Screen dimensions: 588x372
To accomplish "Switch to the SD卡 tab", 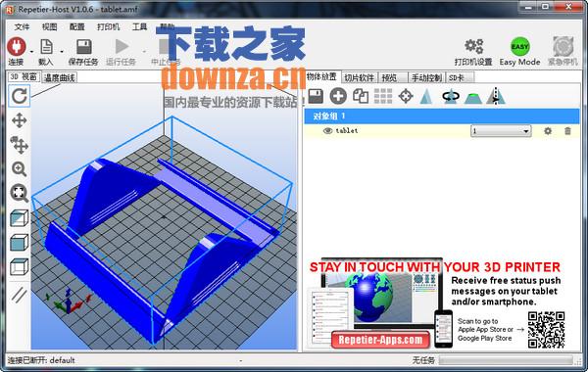I will pyautogui.click(x=460, y=77).
